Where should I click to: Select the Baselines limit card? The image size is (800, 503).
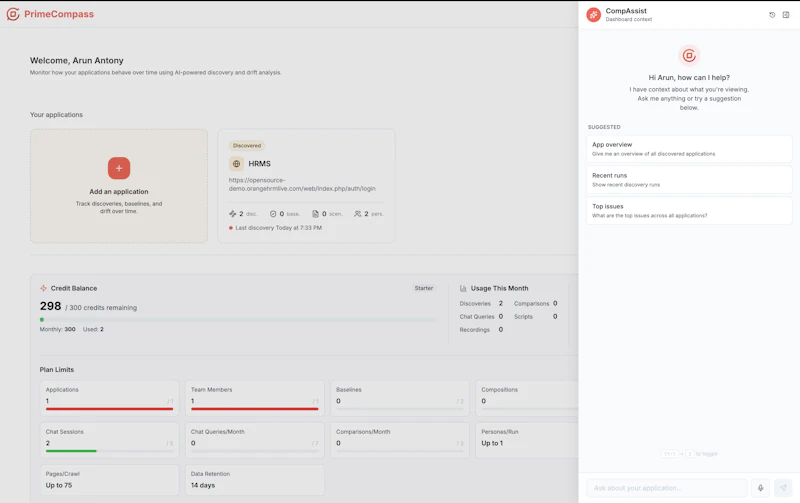(399, 398)
